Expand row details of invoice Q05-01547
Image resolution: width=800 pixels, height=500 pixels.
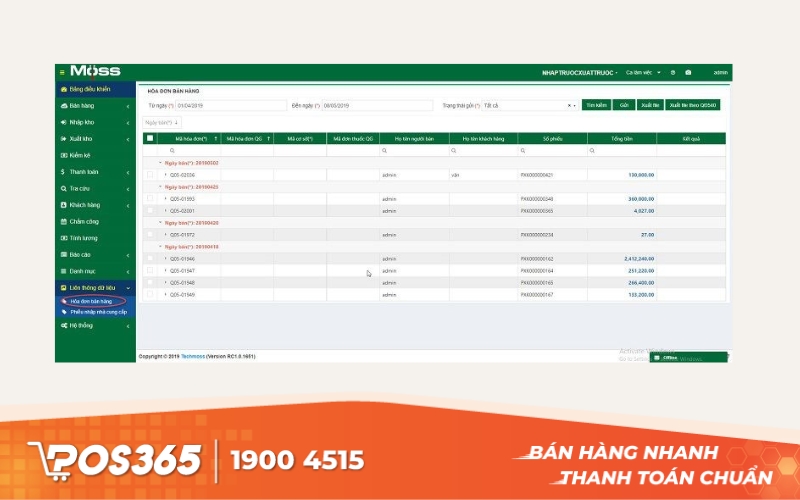(x=165, y=270)
